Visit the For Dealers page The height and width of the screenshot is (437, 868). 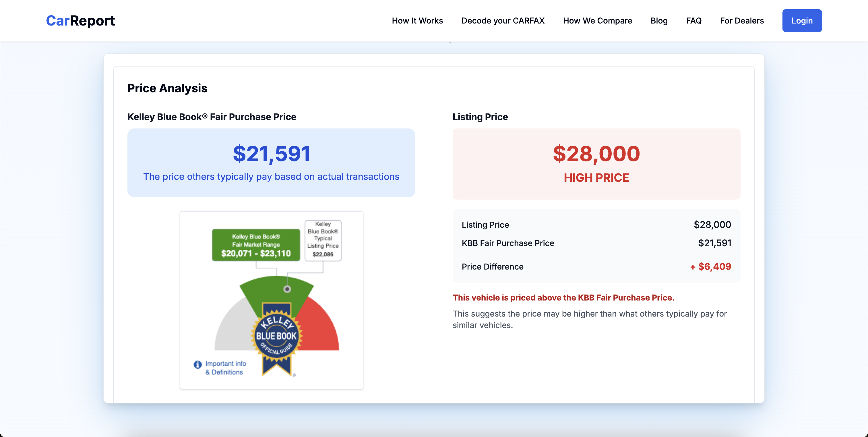tap(742, 21)
